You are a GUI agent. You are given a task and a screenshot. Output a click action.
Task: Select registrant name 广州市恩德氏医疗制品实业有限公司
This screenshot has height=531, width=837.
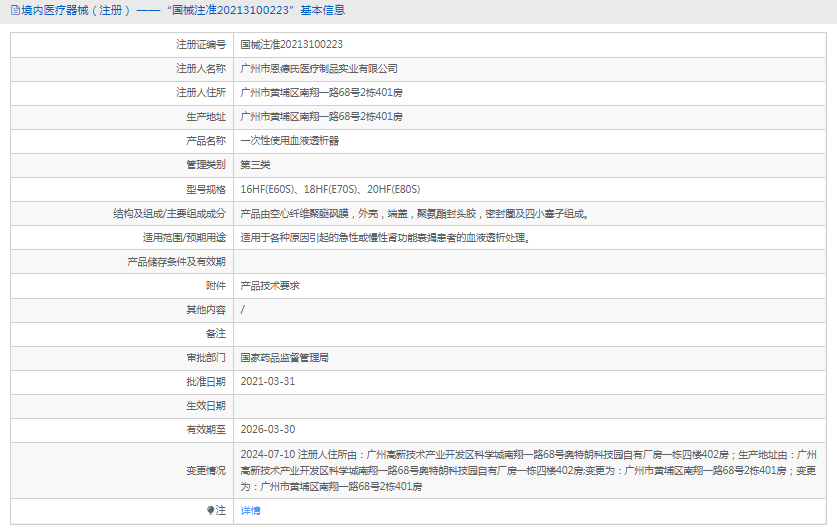[319, 68]
